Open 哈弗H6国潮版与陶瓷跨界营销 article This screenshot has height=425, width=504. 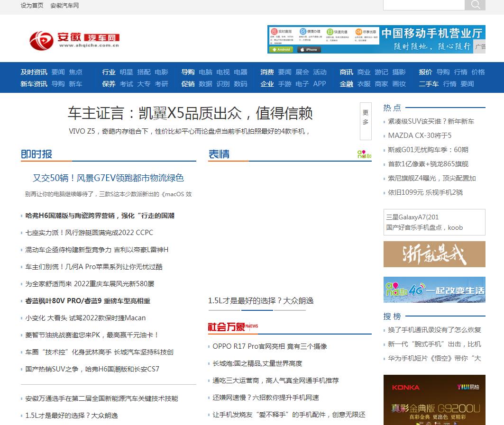100,216
